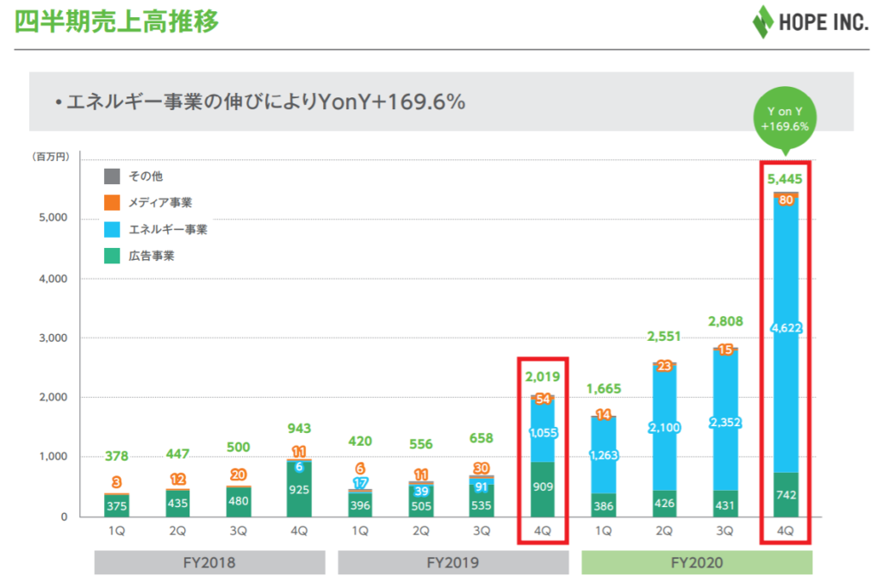Select the green FY2020 period label
The width and height of the screenshot is (882, 588).
pyautogui.click(x=697, y=563)
